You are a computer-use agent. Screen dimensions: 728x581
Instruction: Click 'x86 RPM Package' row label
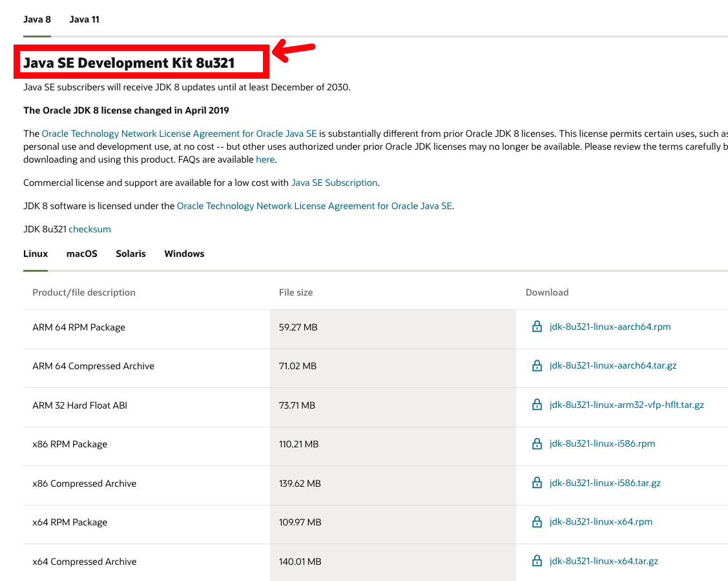click(70, 444)
